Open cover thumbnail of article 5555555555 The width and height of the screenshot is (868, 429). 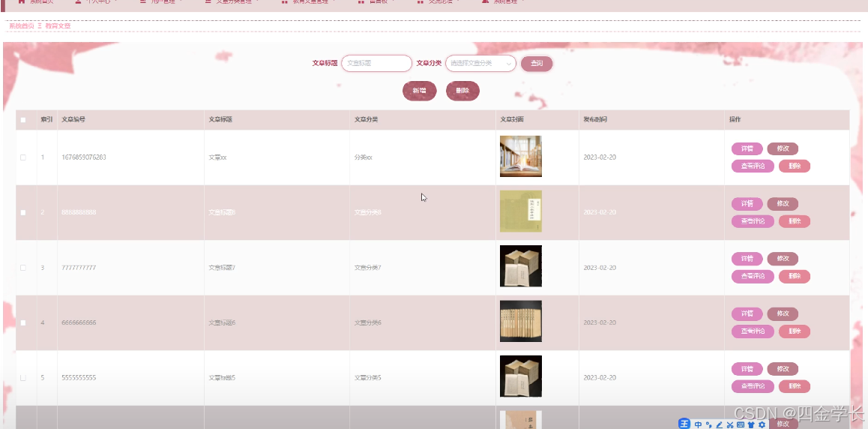pyautogui.click(x=520, y=376)
